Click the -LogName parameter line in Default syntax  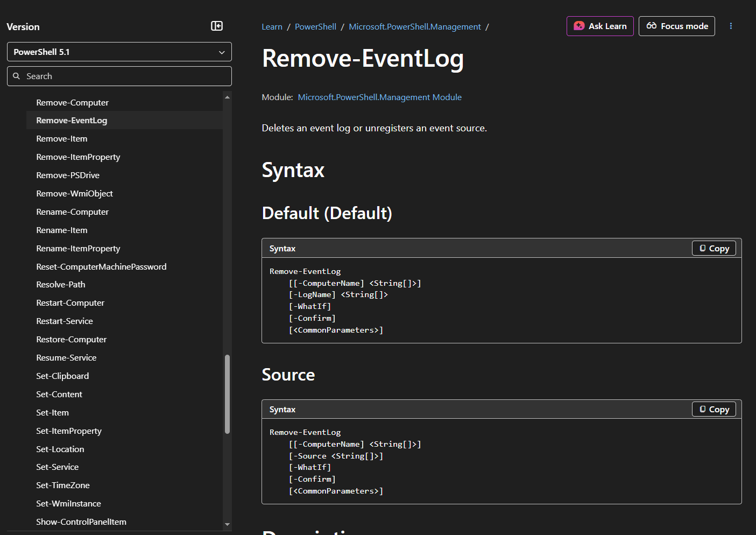338,294
